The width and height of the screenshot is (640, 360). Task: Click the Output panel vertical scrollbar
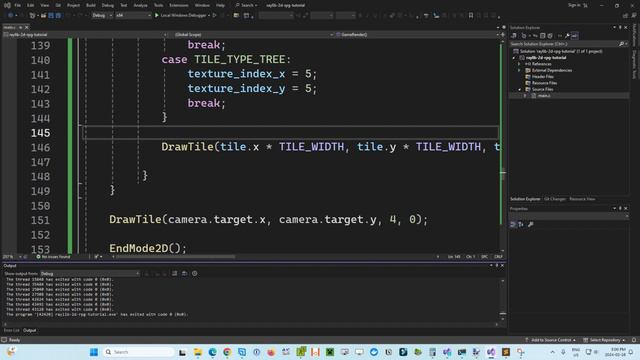(503, 300)
